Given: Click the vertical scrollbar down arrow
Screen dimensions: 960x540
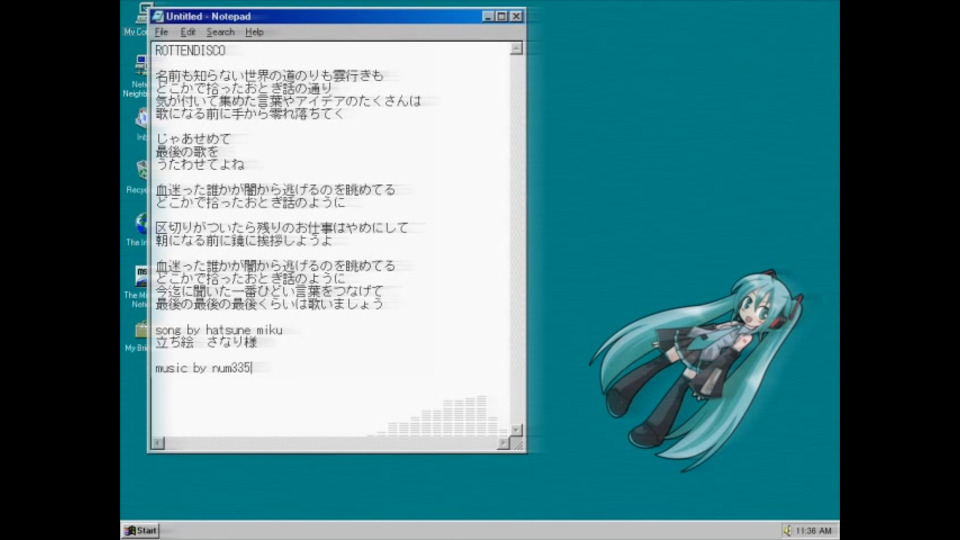Looking at the screenshot, I should coord(516,430).
